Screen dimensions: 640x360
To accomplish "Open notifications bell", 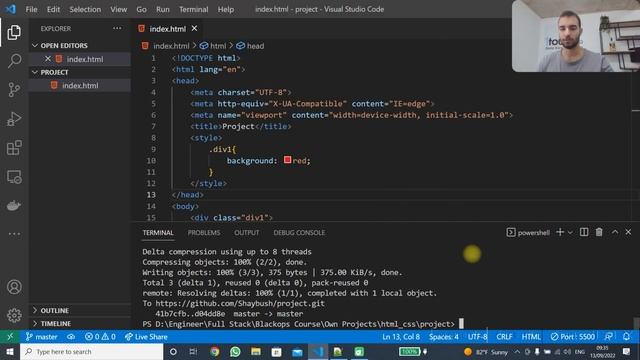I will pyautogui.click(x=627, y=337).
